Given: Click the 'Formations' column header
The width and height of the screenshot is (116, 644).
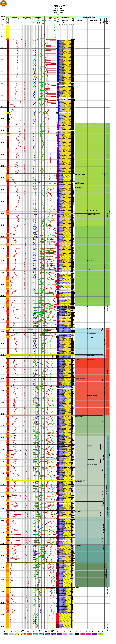Looking at the screenshot, I should point(94,21).
